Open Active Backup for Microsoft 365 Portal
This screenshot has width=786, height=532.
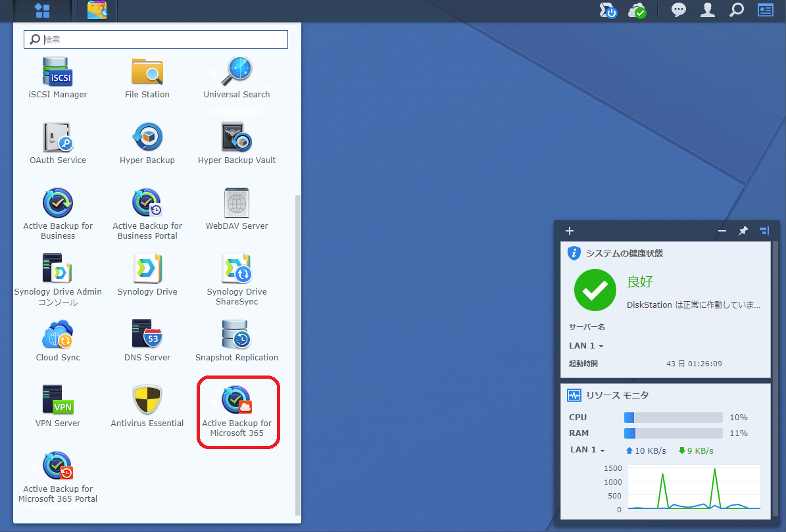coord(58,477)
